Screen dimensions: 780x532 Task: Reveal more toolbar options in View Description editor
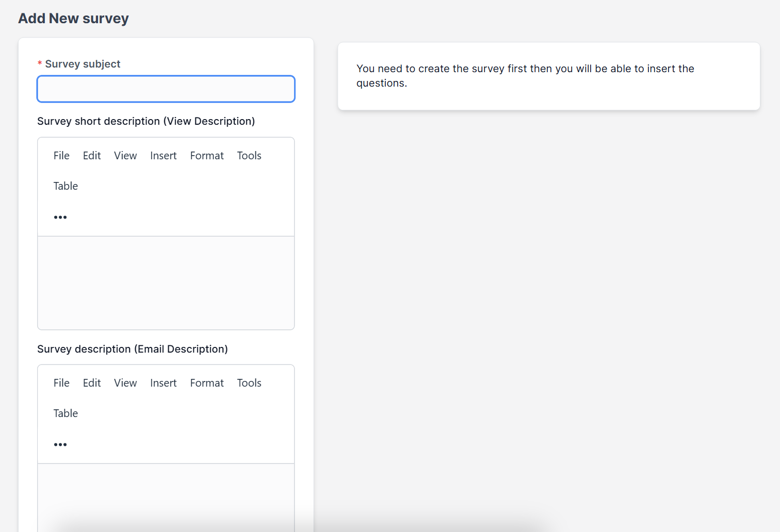[60, 217]
